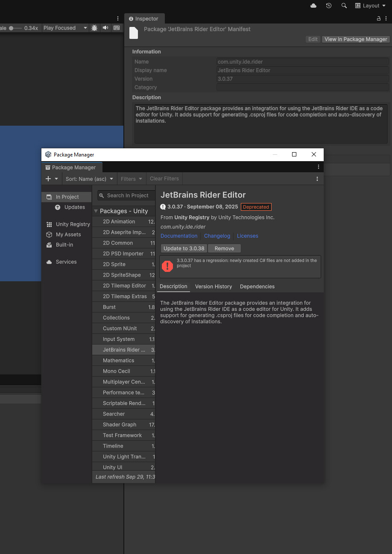
Task: Open the Sort: Name (asc) dropdown
Action: pyautogui.click(x=89, y=179)
